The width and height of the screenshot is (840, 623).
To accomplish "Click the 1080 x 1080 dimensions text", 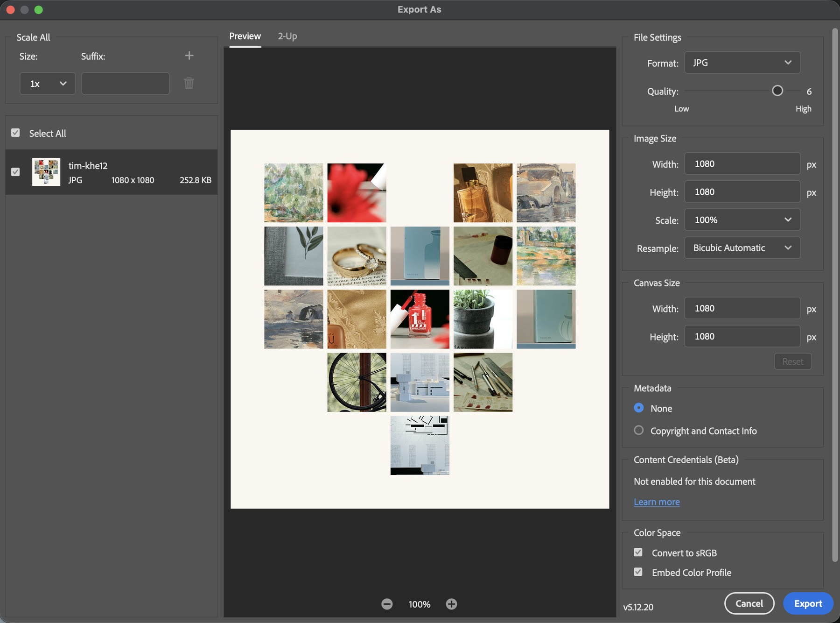I will pos(133,180).
